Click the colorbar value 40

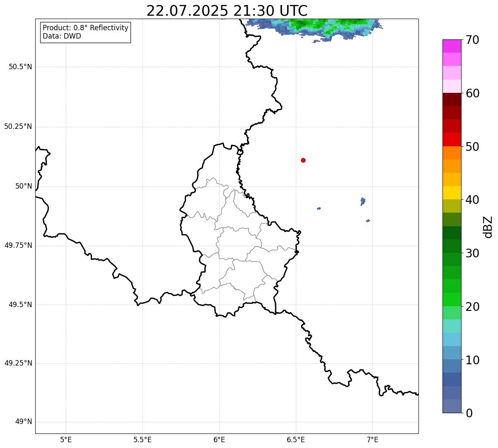coord(473,200)
